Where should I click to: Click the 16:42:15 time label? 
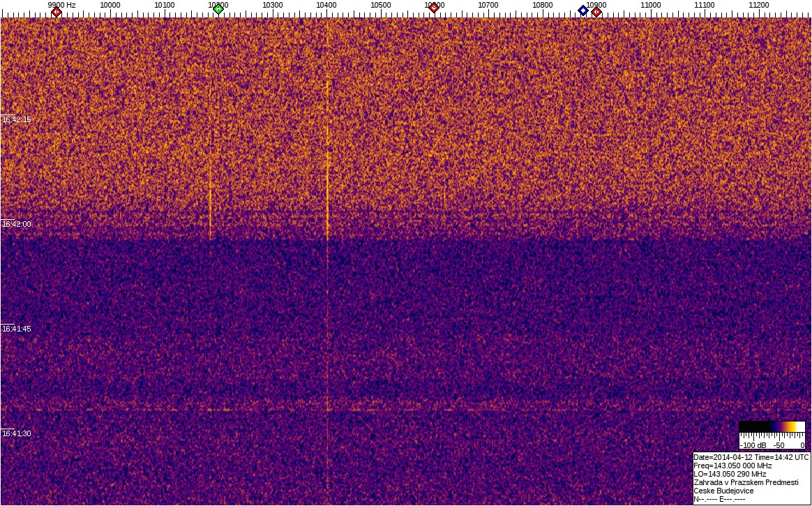click(x=17, y=119)
